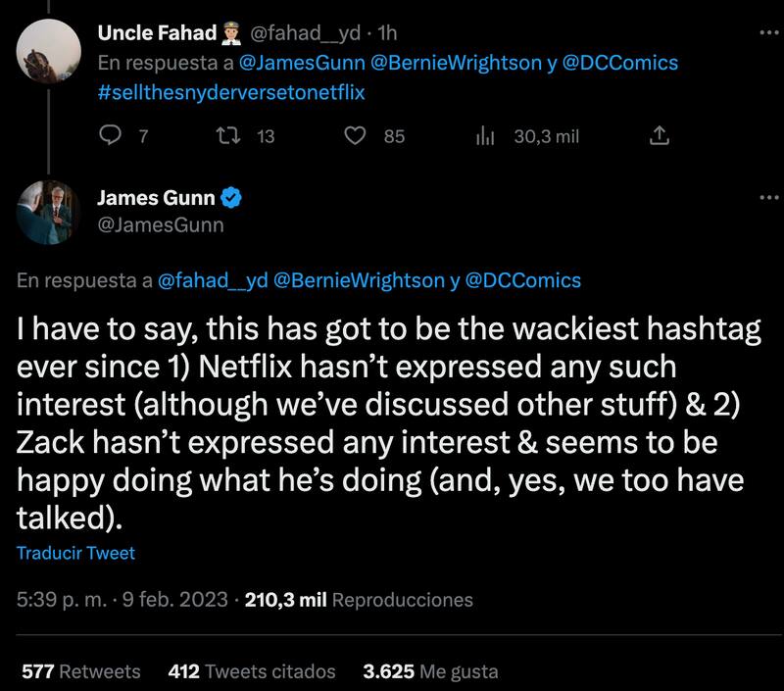
Task: Open the @JamesGunn handle under the name
Action: point(161,225)
